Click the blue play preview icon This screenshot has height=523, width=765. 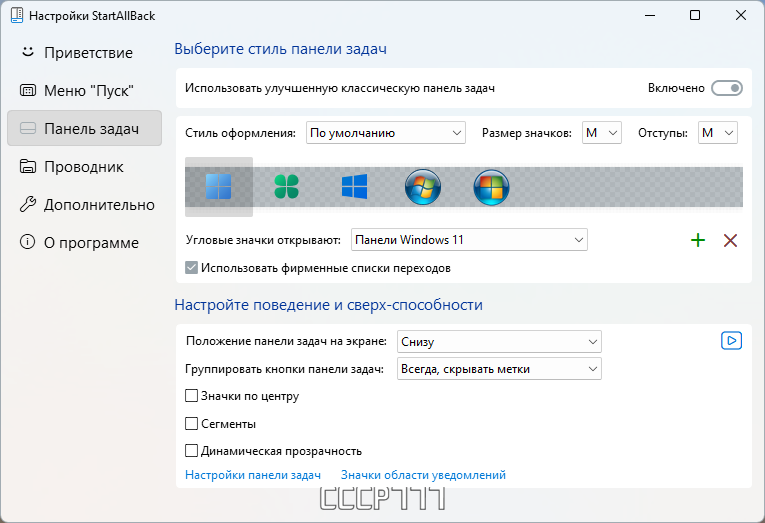(x=731, y=341)
